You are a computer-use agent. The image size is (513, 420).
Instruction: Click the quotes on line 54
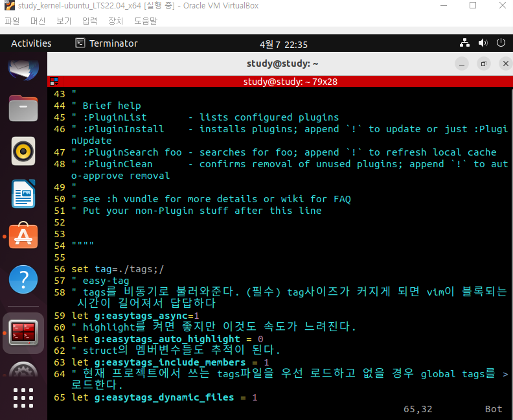83,244
